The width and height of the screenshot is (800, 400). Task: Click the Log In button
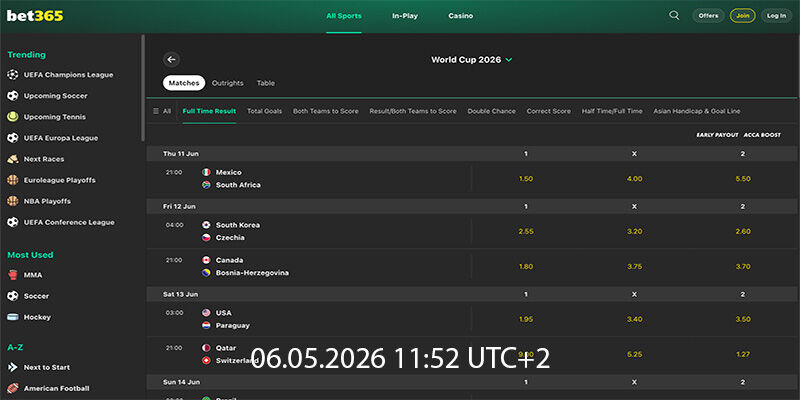[x=777, y=16]
